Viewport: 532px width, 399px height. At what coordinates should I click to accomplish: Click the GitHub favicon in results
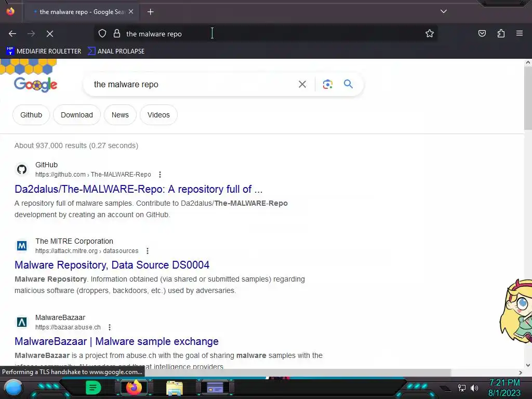(x=22, y=169)
